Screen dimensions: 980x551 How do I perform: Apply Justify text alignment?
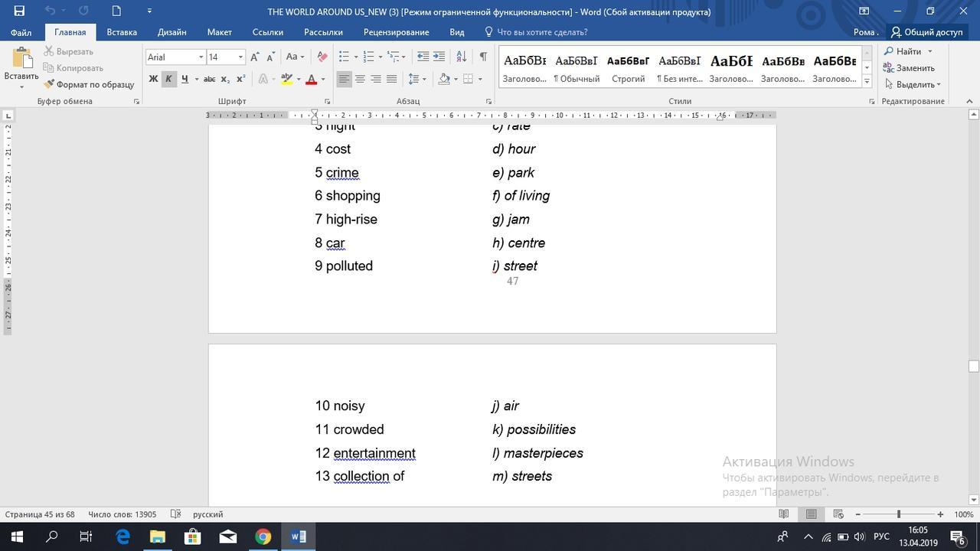click(392, 79)
